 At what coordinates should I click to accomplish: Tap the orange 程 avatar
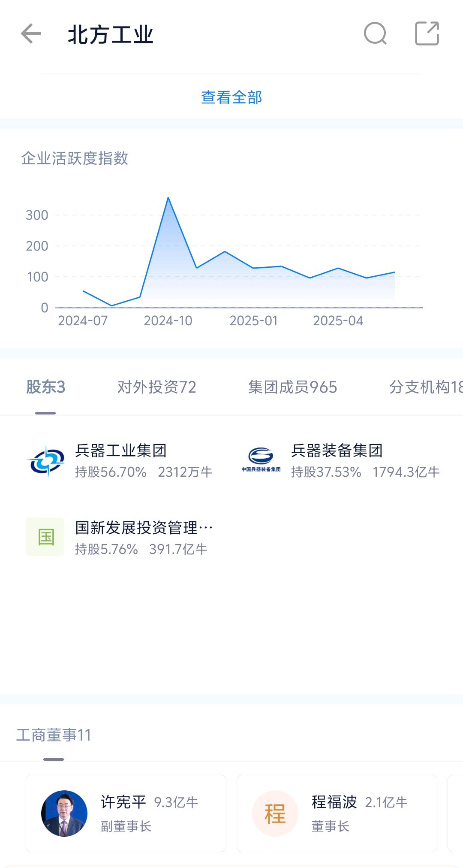(x=275, y=813)
